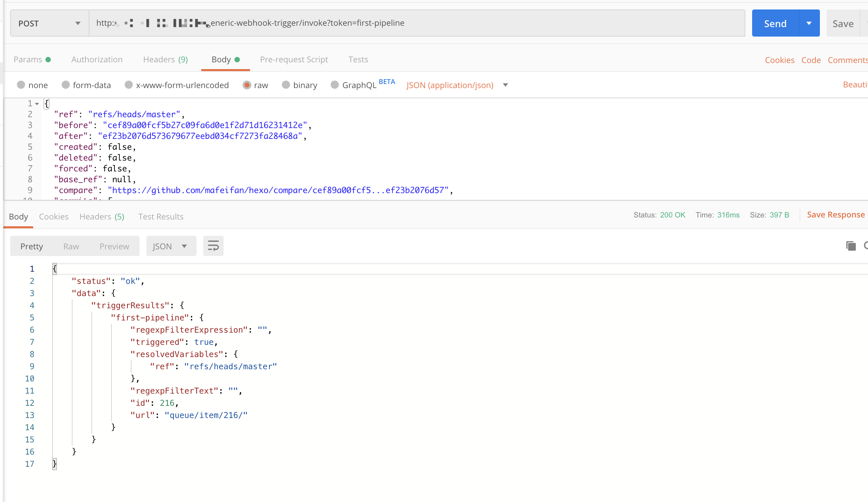Screen dimensions: 868x502
Task: Select the GraphQL body radio option
Action: point(335,85)
